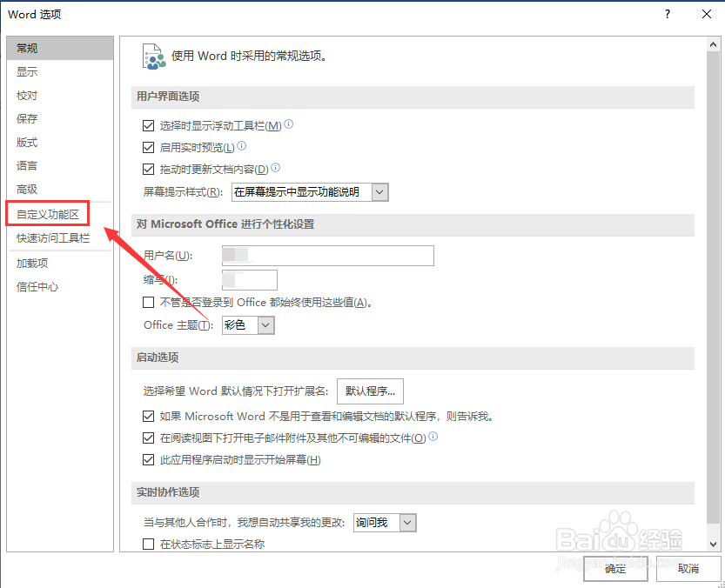Select the 语言 category
This screenshot has height=588, width=725.
[x=60, y=165]
